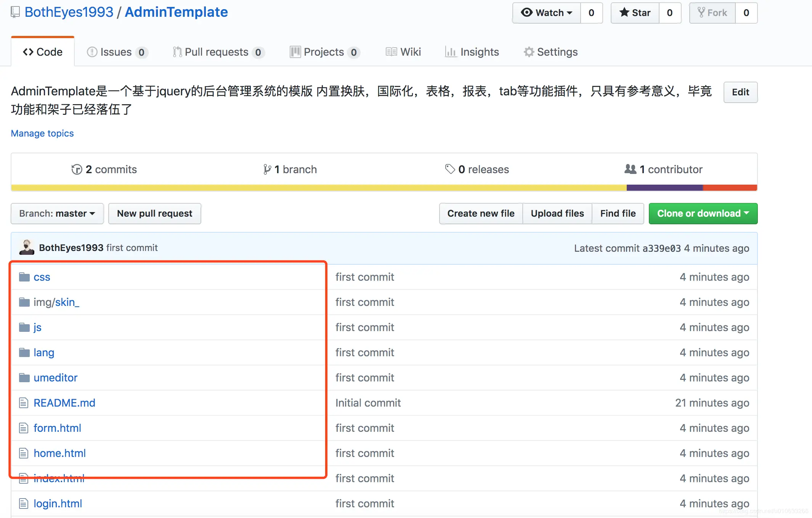Click the yellow language bar segment
Viewport: 812px width, 518px height.
point(319,188)
